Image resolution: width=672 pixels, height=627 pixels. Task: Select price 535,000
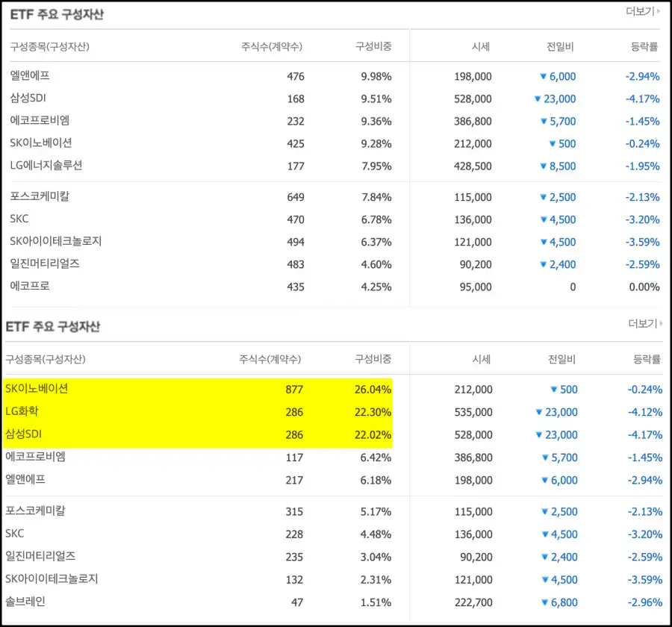coord(473,412)
